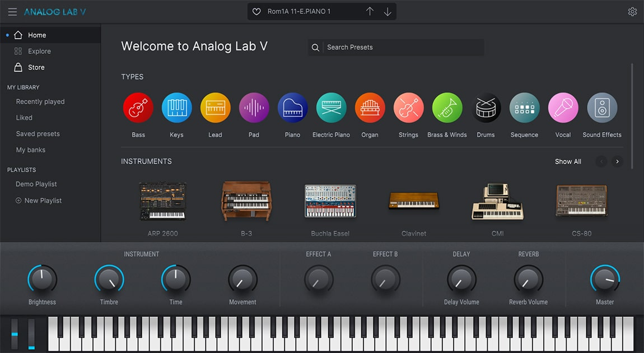The height and width of the screenshot is (353, 644).
Task: Select the Bass type icon
Action: click(138, 108)
